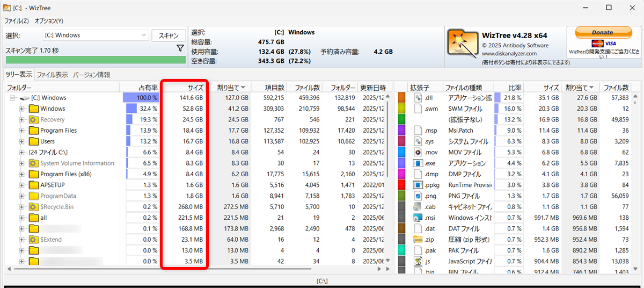Click the .dll file type icon
This screenshot has width=644, height=288.
[418, 98]
